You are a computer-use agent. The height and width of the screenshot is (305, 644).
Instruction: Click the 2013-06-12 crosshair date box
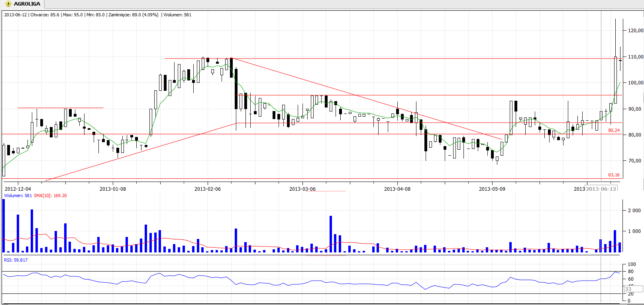click(x=601, y=189)
